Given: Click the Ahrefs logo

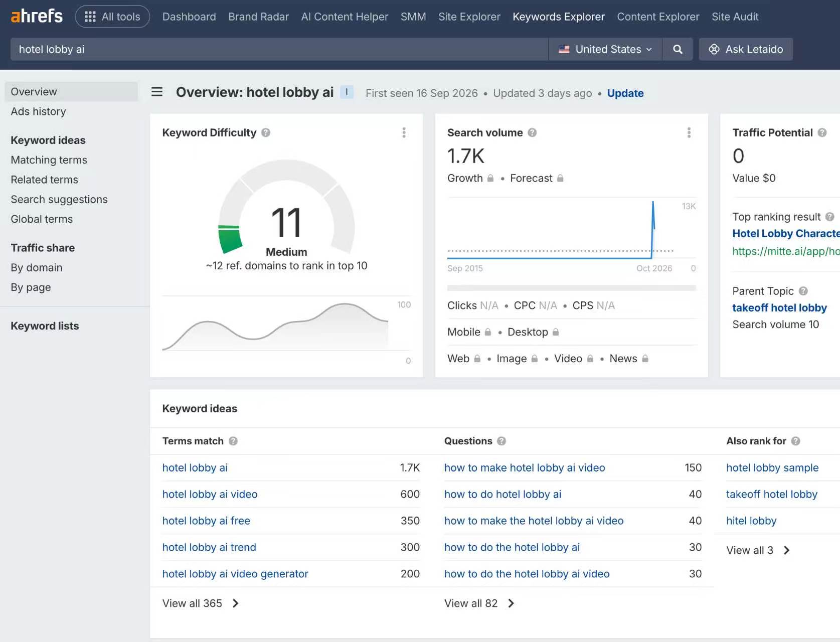Looking at the screenshot, I should [x=37, y=16].
